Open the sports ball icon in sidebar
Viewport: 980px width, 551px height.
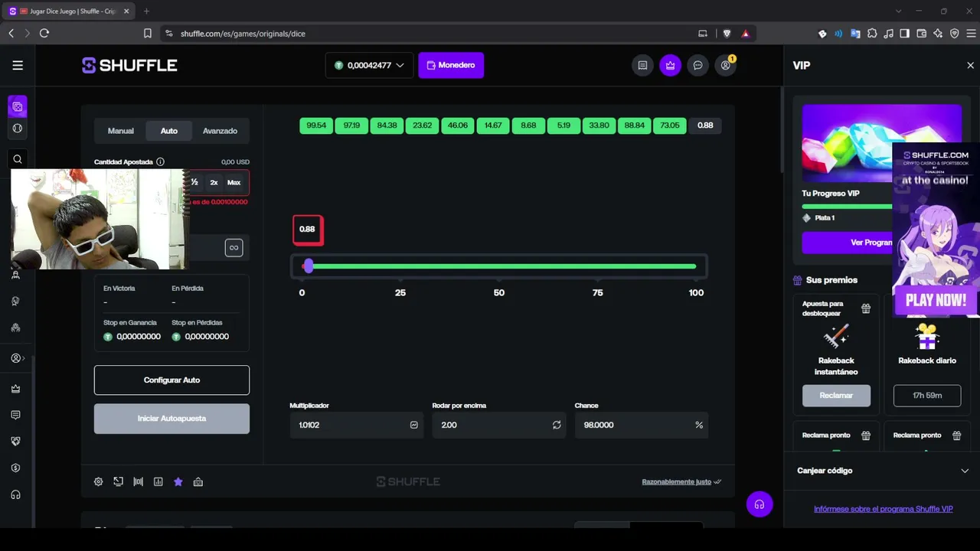18,129
